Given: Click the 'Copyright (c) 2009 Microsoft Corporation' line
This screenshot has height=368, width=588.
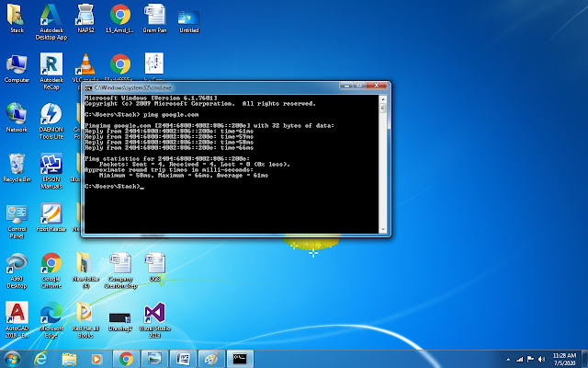Looking at the screenshot, I should (x=200, y=104).
